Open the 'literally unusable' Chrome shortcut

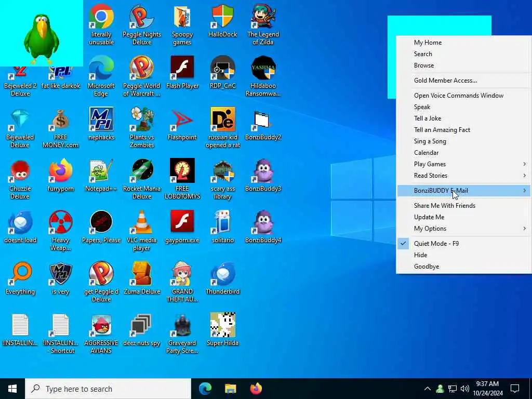101,24
